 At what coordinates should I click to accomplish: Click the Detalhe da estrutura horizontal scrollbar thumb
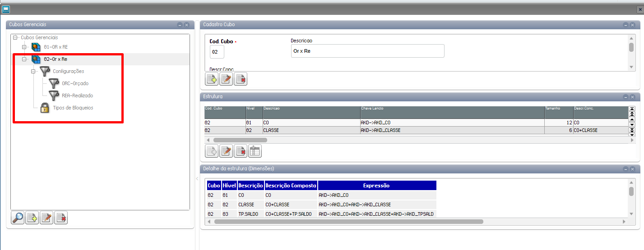(348, 222)
